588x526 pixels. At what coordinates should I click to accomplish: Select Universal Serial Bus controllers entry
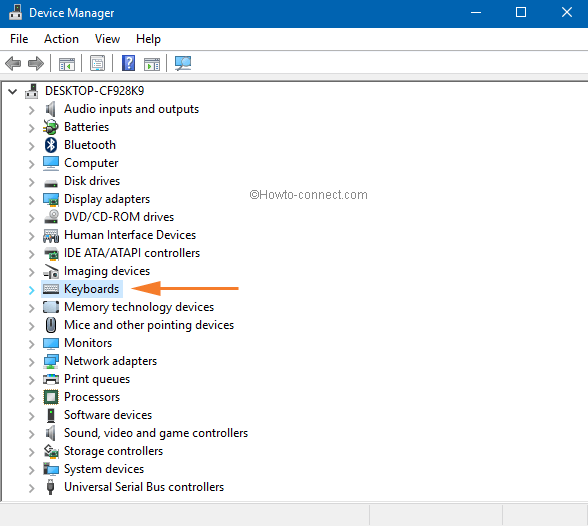(x=144, y=487)
